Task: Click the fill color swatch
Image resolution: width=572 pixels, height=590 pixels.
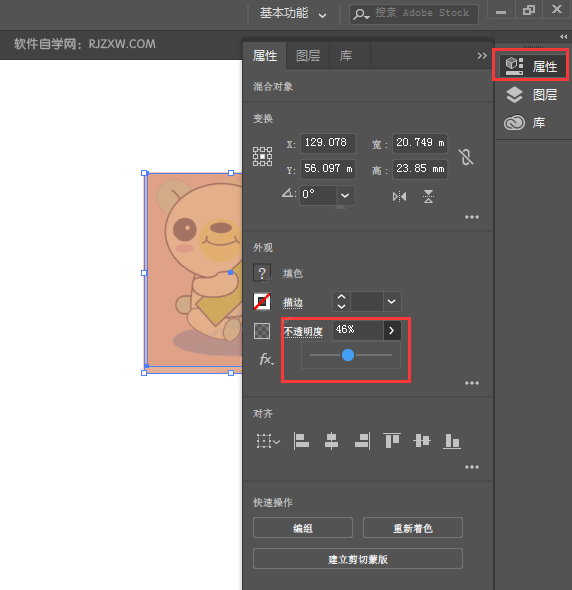Action: [262, 273]
